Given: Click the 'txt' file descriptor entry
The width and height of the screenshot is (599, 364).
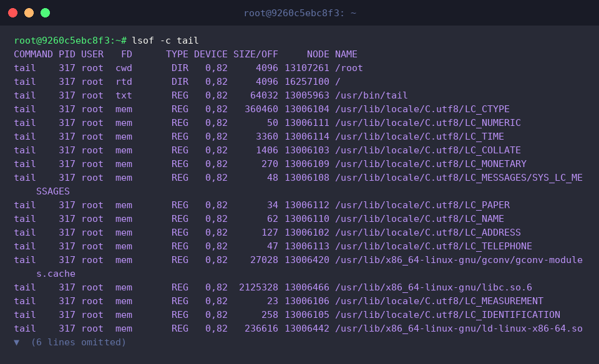Looking at the screenshot, I should (124, 95).
